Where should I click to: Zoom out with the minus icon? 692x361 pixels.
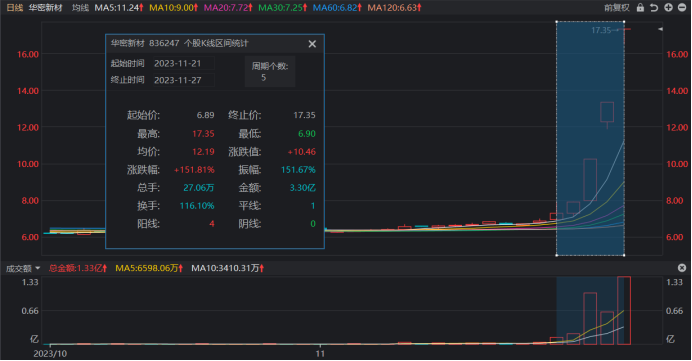click(x=681, y=8)
